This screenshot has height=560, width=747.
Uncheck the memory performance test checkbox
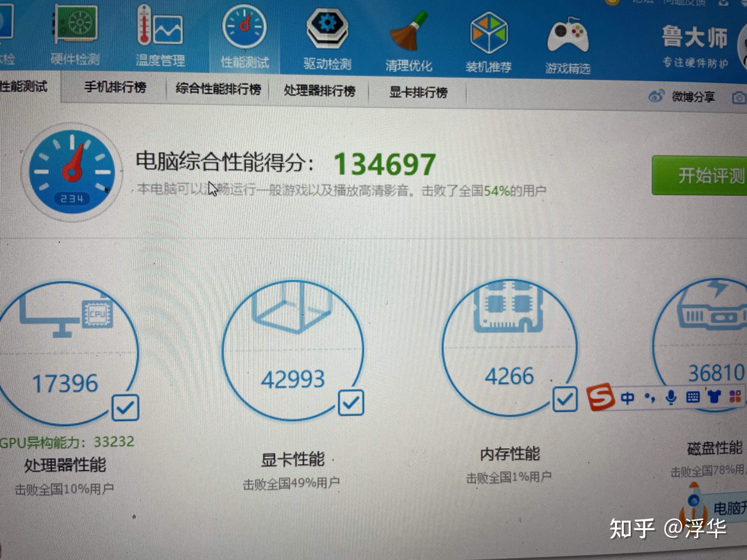pyautogui.click(x=565, y=399)
